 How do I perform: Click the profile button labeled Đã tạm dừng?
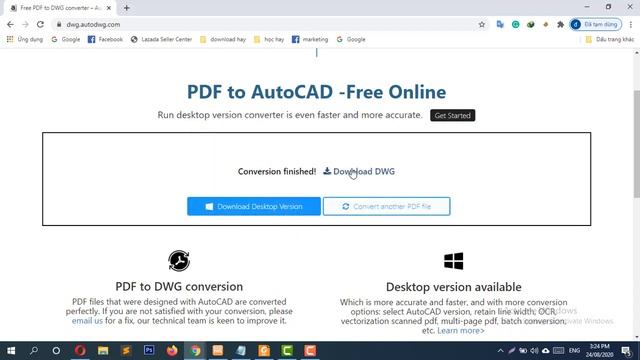tap(596, 24)
